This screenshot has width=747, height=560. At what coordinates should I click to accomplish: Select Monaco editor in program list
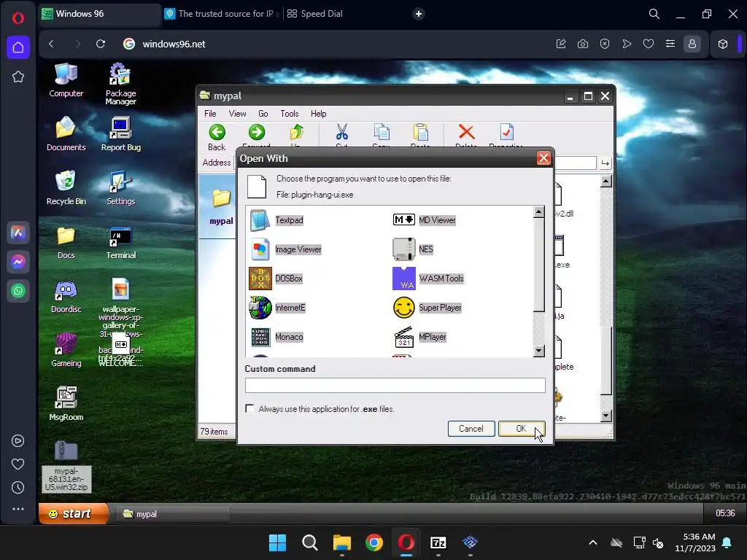[x=276, y=337]
